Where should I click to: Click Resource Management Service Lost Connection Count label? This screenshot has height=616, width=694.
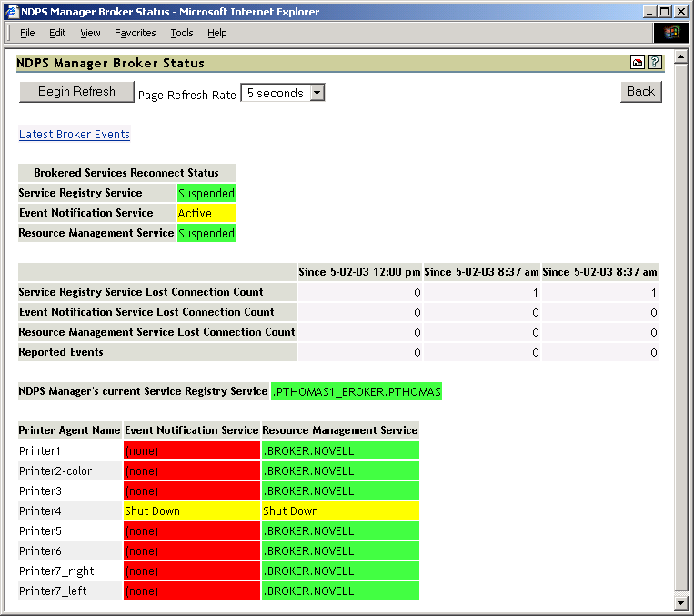click(157, 332)
